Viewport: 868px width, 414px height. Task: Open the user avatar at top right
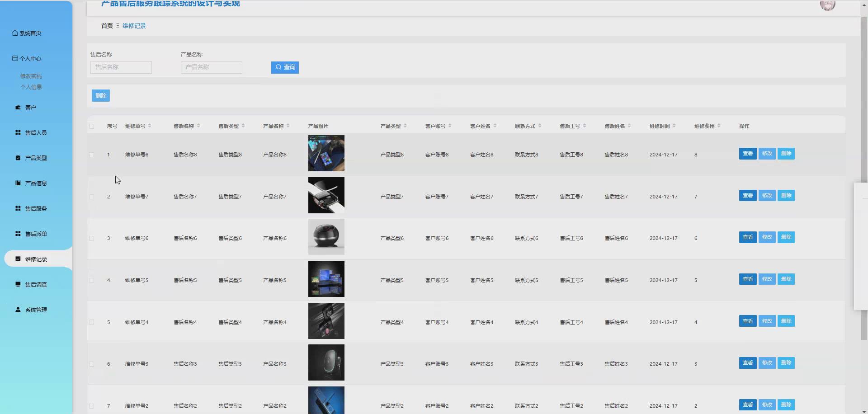tap(828, 5)
